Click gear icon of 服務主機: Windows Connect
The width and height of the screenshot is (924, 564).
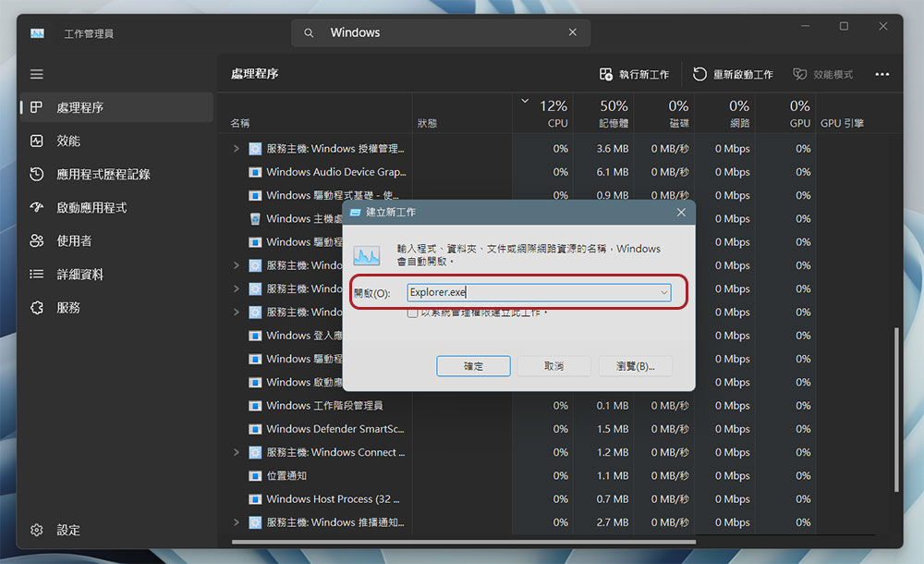(255, 452)
